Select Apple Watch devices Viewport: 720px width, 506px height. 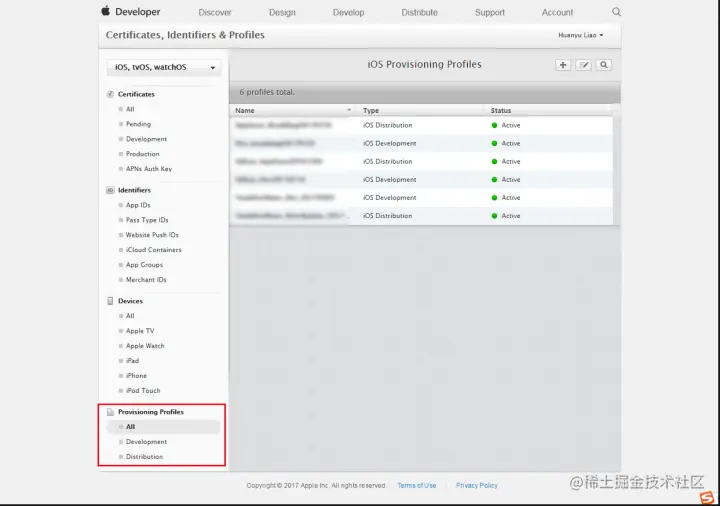145,346
